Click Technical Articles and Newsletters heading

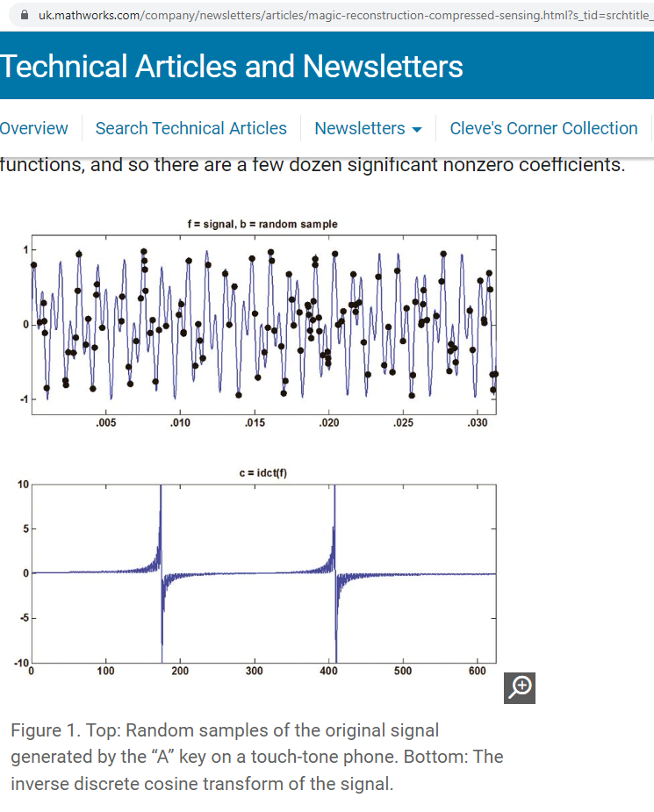(x=231, y=67)
